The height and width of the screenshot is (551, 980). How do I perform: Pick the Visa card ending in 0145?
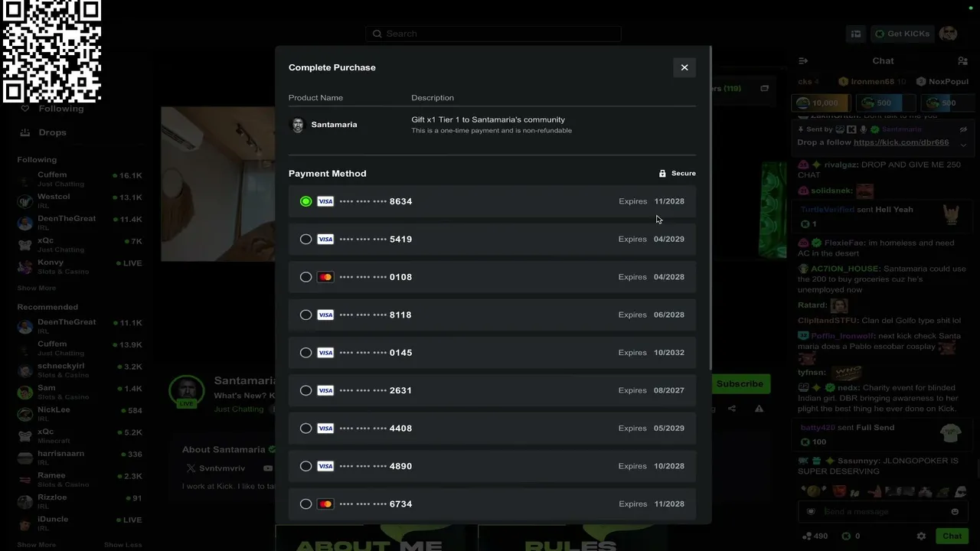pos(492,353)
